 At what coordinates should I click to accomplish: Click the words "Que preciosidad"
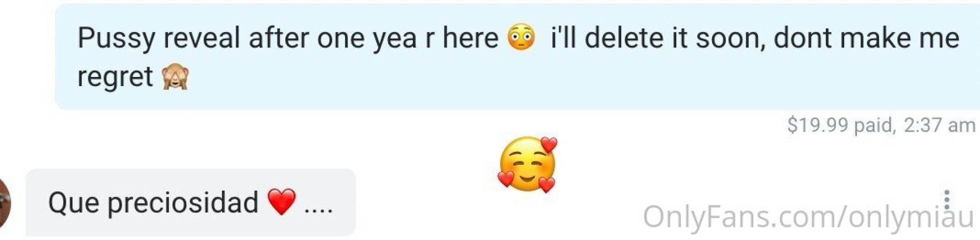coord(153,203)
